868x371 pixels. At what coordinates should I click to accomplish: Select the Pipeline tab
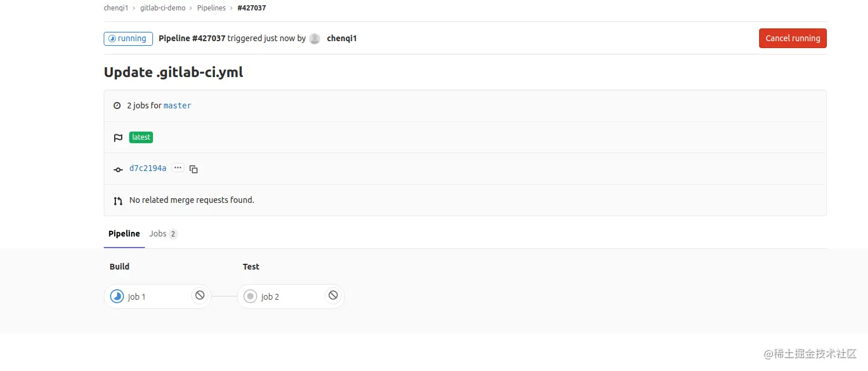(124, 234)
